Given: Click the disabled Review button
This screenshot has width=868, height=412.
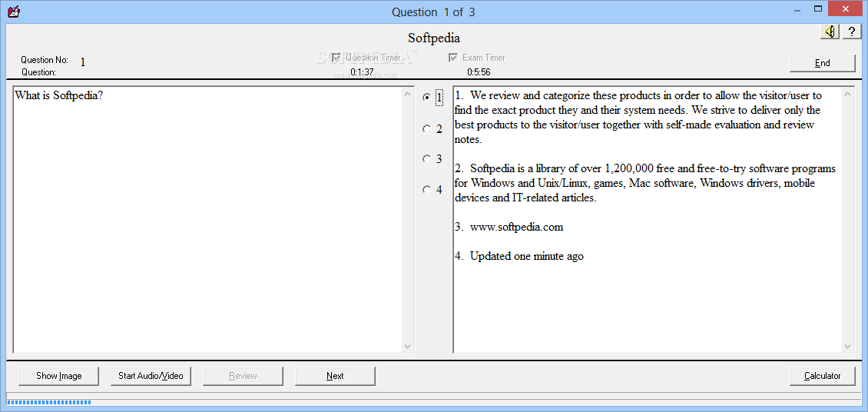Looking at the screenshot, I should [243, 376].
